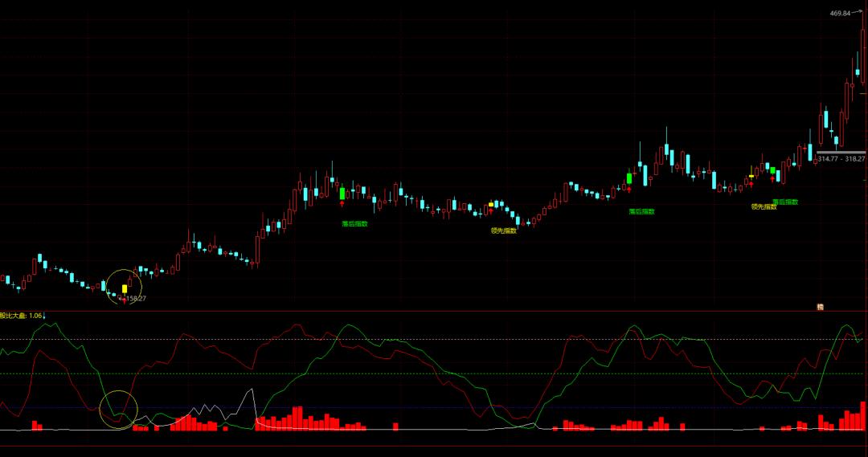The height and width of the screenshot is (457, 868).
Task: Click the earliest green 落后指数 signal label
Action: point(355,224)
